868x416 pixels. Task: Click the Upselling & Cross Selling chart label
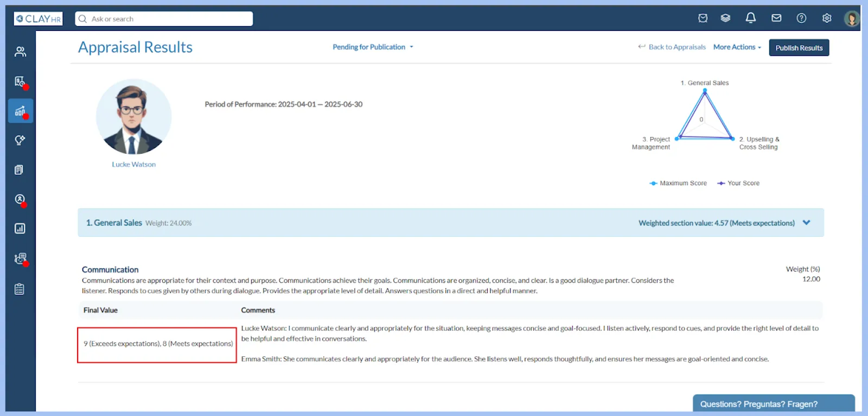click(759, 143)
